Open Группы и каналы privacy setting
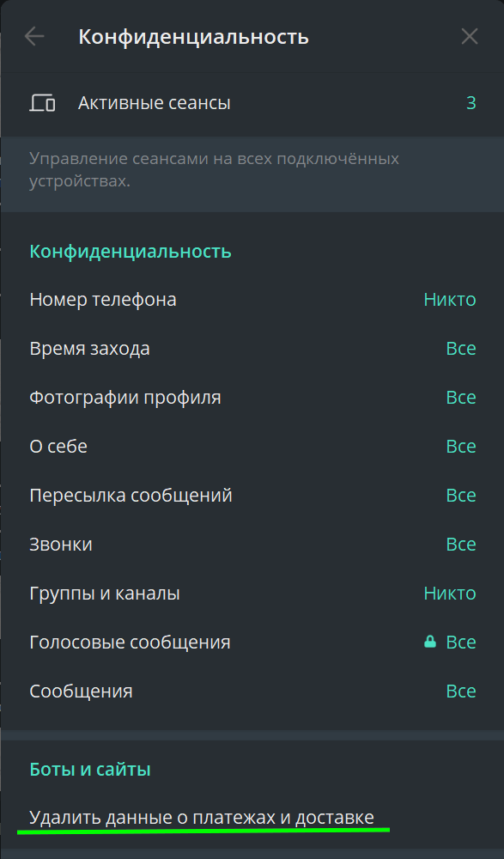Viewport: 504px width, 859px height. click(252, 594)
